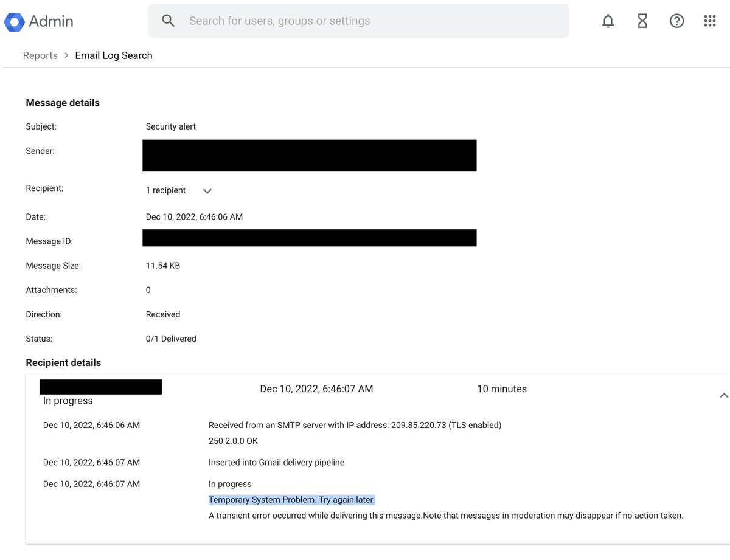Click the 10 minutes duration text
This screenshot has width=730, height=560.
(502, 389)
